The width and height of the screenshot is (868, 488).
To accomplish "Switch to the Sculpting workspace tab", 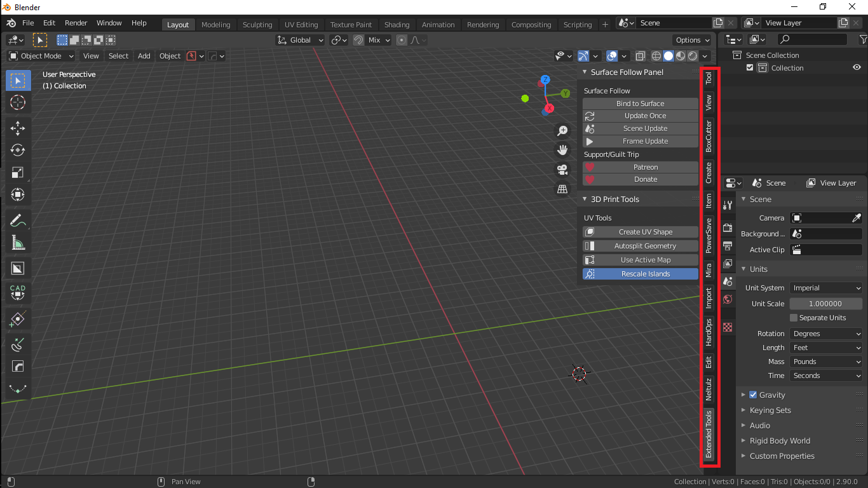I will (x=257, y=25).
